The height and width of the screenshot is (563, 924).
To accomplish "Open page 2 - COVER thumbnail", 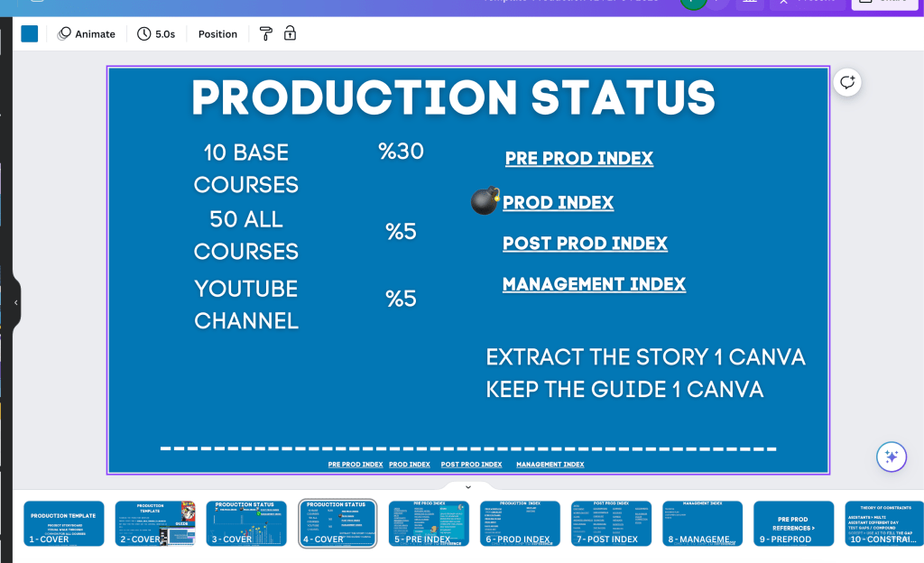I will pos(155,523).
